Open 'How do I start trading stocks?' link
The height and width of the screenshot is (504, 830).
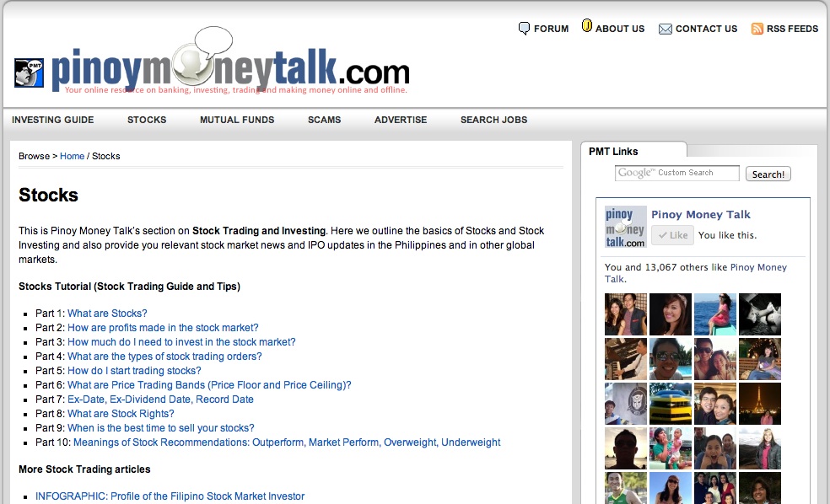(134, 371)
